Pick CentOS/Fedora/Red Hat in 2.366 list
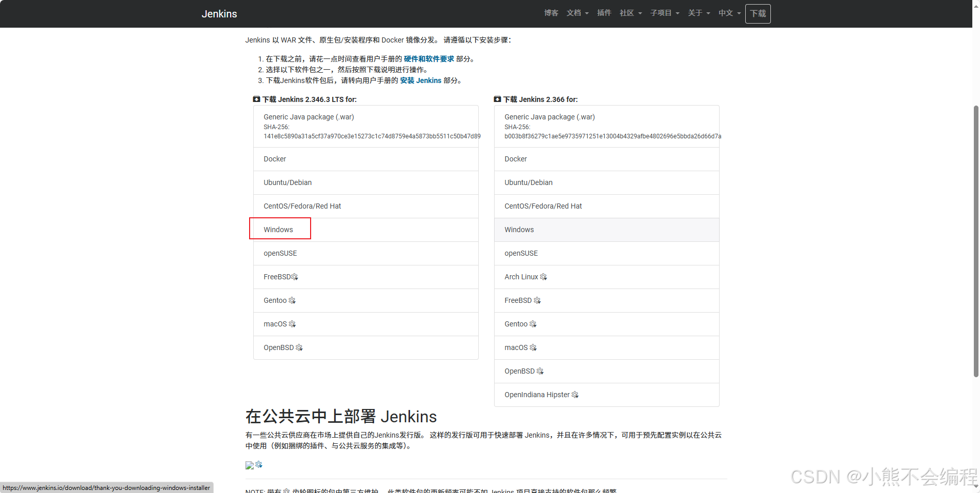This screenshot has width=980, height=493. click(607, 207)
